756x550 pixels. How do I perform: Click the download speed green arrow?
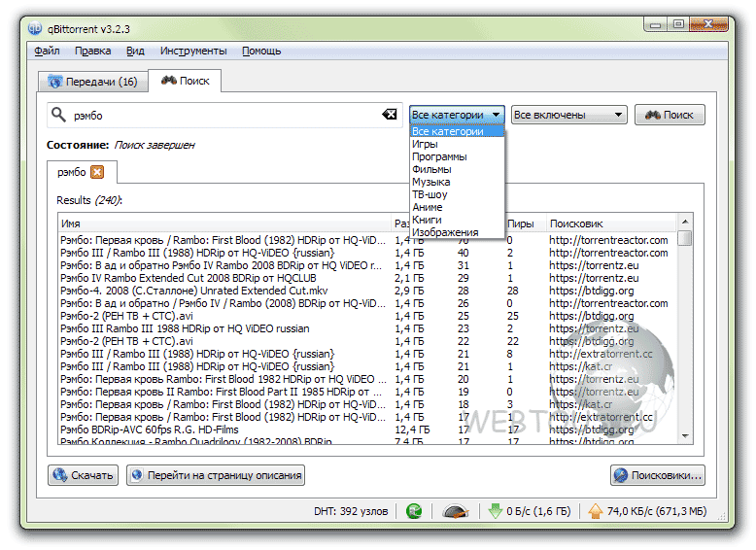pyautogui.click(x=496, y=511)
